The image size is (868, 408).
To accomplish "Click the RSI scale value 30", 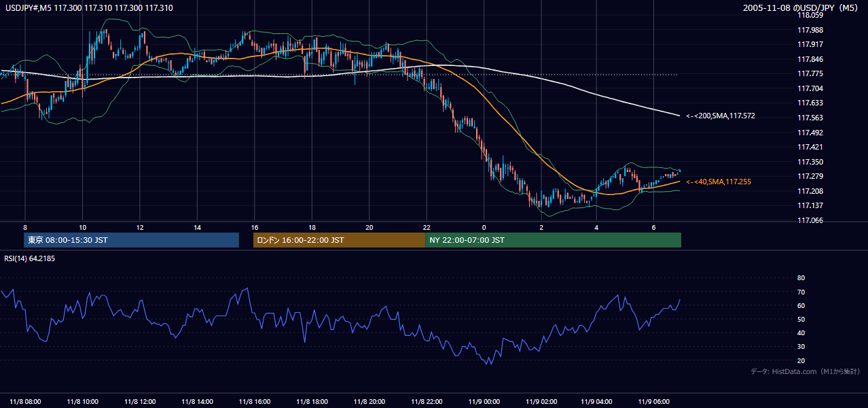I will [801, 347].
